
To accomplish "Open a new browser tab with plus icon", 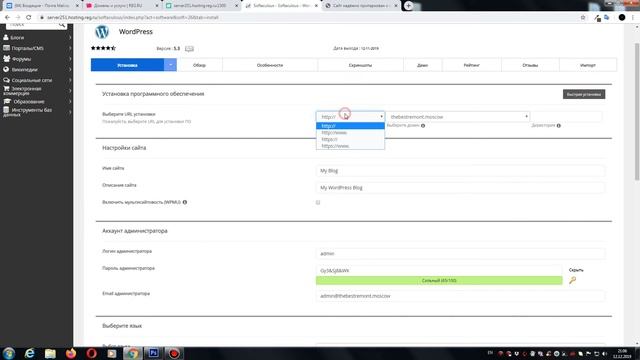I will click(x=408, y=6).
